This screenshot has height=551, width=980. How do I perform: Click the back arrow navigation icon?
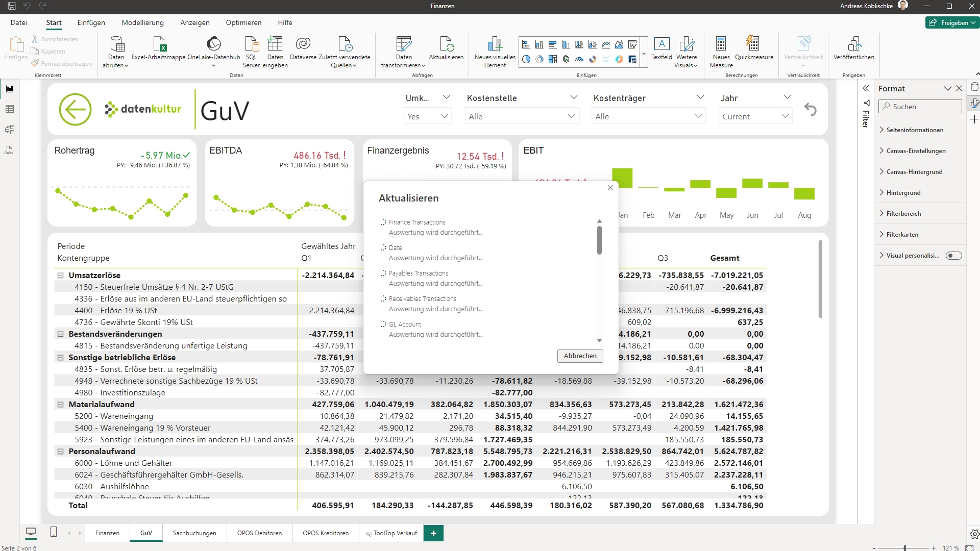click(76, 109)
